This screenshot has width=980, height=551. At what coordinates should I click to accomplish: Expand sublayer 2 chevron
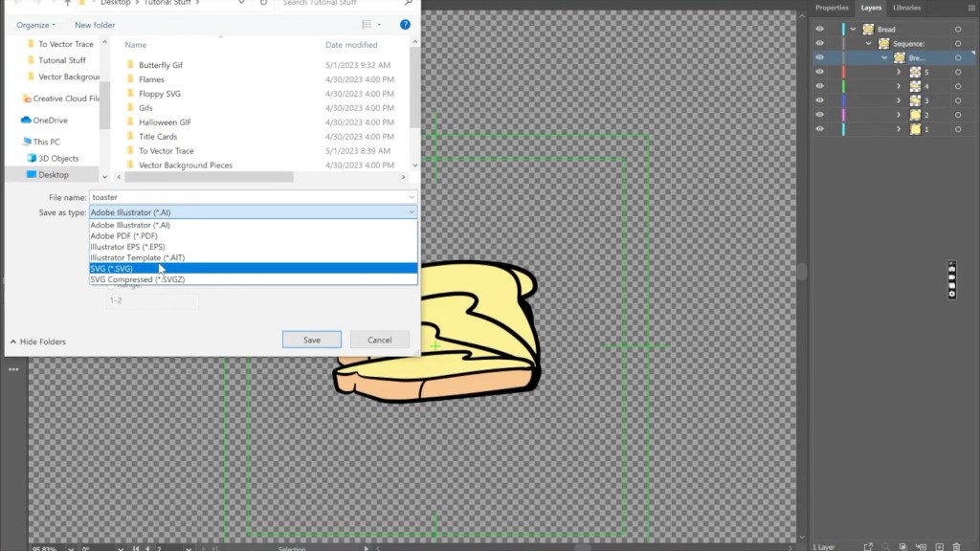click(899, 115)
